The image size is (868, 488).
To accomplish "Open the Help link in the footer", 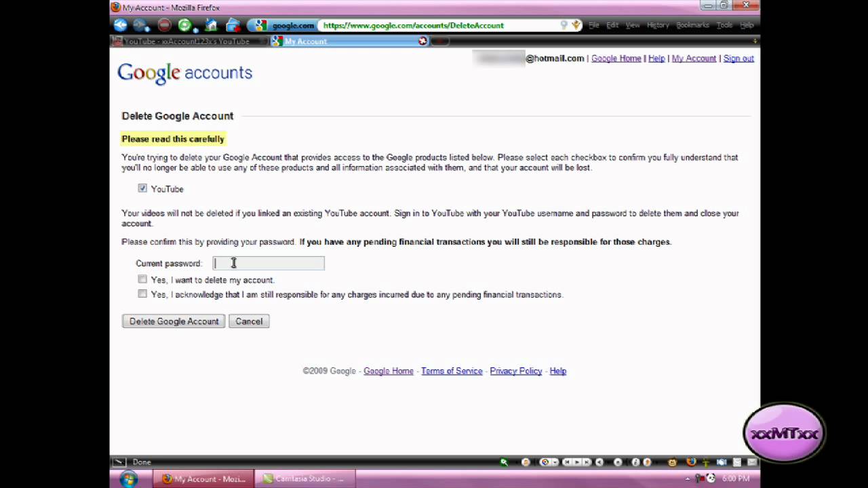I will [558, 371].
